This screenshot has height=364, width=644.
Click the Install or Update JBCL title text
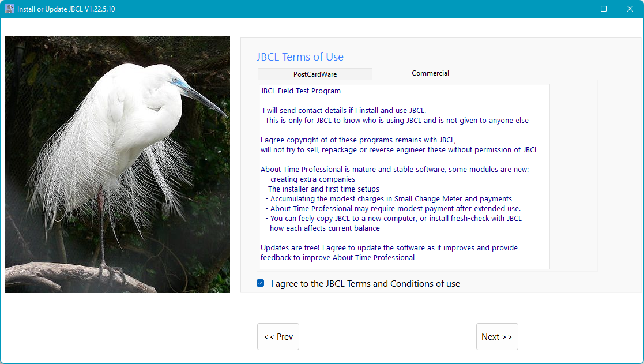tap(66, 9)
